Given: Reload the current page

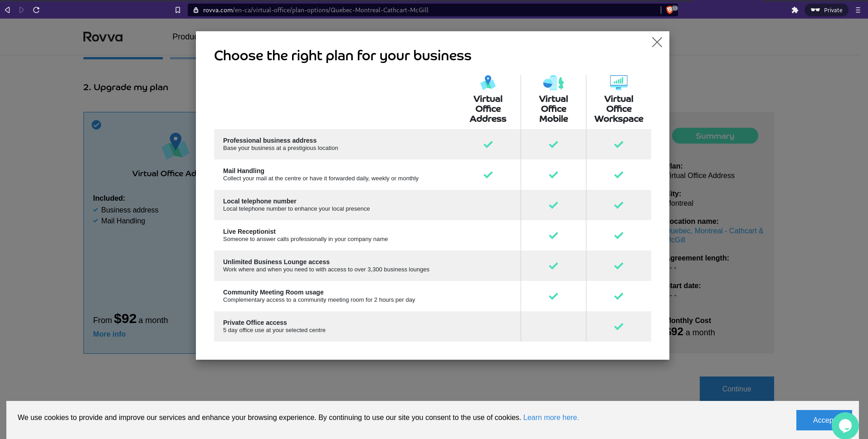Looking at the screenshot, I should (36, 10).
